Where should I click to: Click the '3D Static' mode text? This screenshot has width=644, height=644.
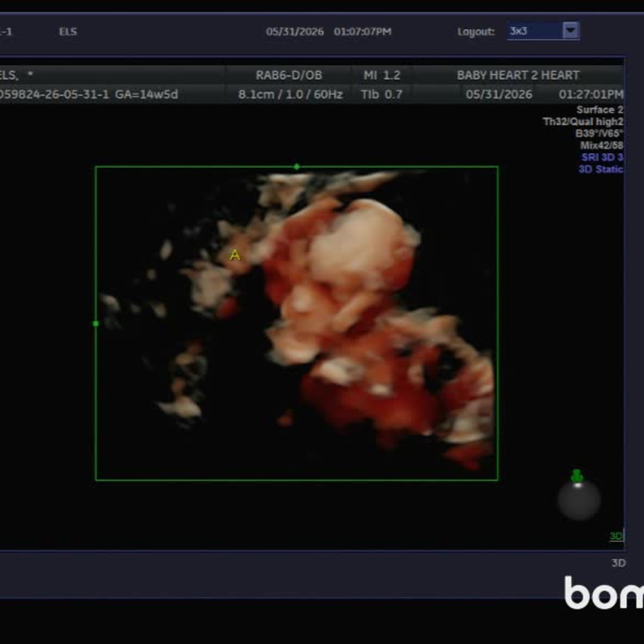click(x=600, y=169)
